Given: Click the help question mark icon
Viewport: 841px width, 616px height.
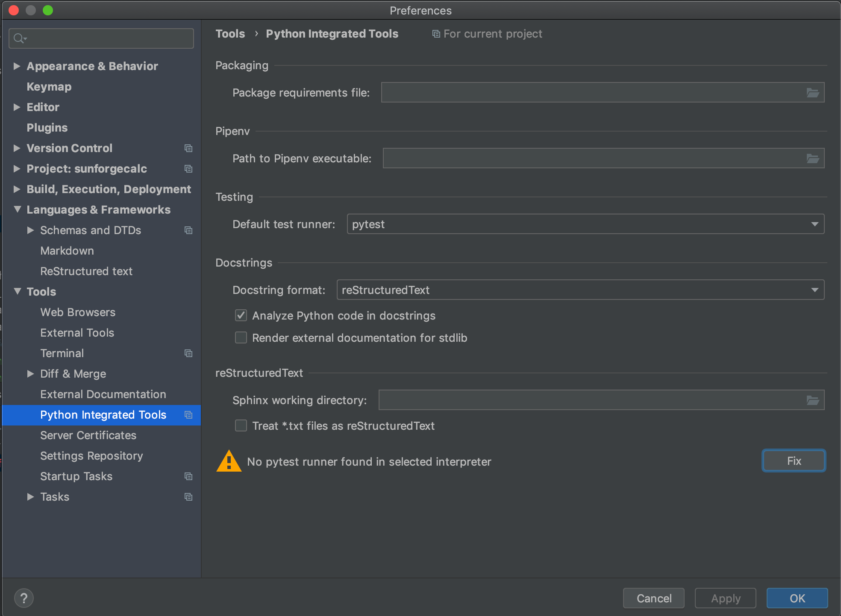Looking at the screenshot, I should pyautogui.click(x=24, y=598).
